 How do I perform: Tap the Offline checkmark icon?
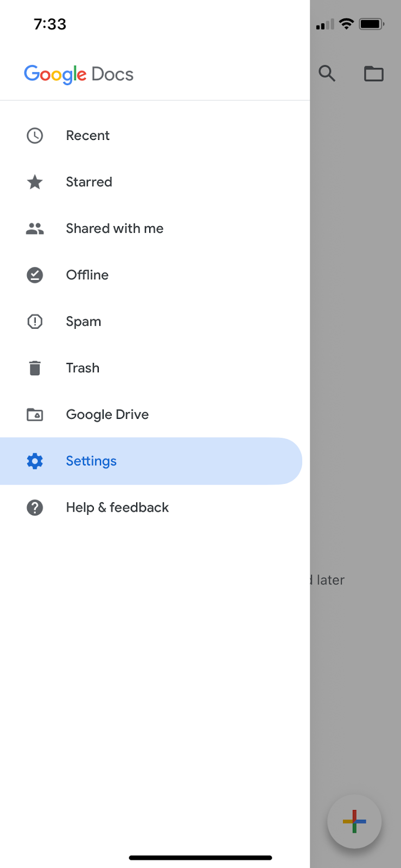pos(35,275)
